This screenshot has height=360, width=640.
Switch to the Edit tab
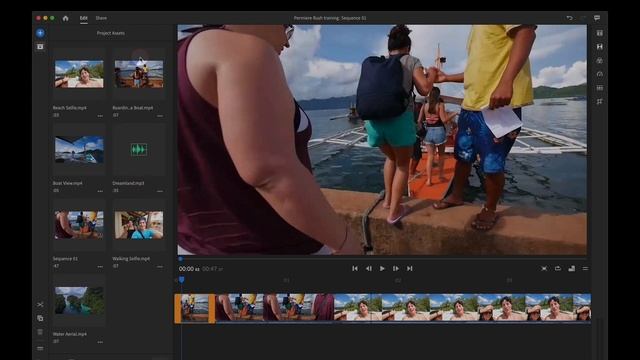pyautogui.click(x=84, y=18)
